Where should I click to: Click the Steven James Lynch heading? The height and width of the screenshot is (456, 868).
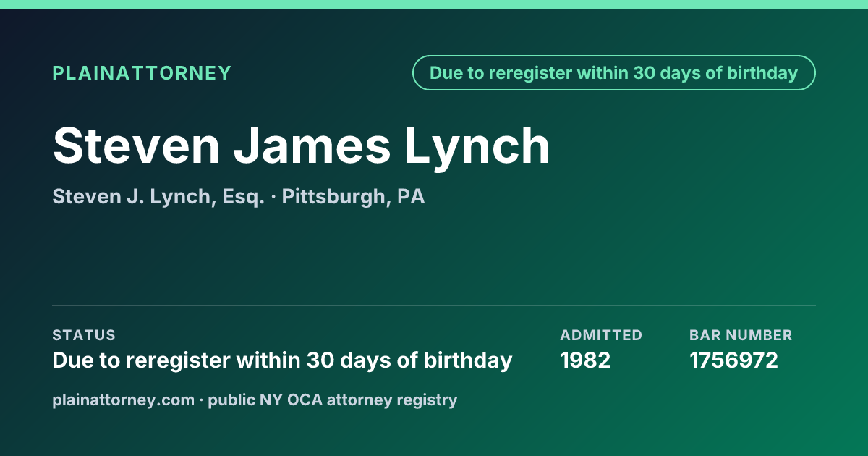tap(302, 146)
